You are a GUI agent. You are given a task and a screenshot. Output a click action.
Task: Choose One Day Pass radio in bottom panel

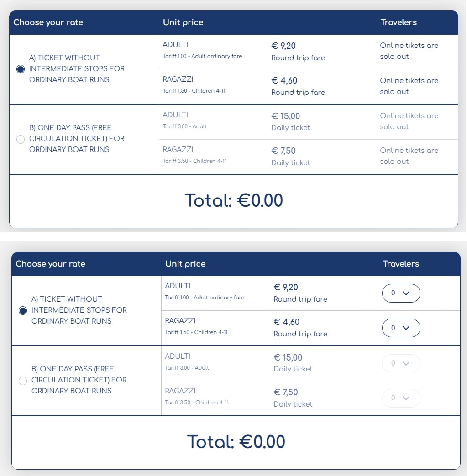[x=23, y=381]
